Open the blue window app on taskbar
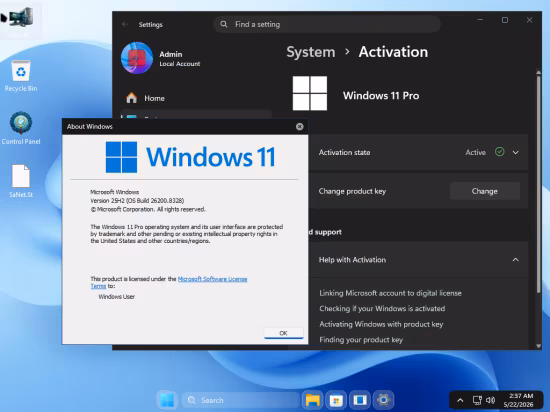Viewport: 550px width, 412px height. pos(360,400)
